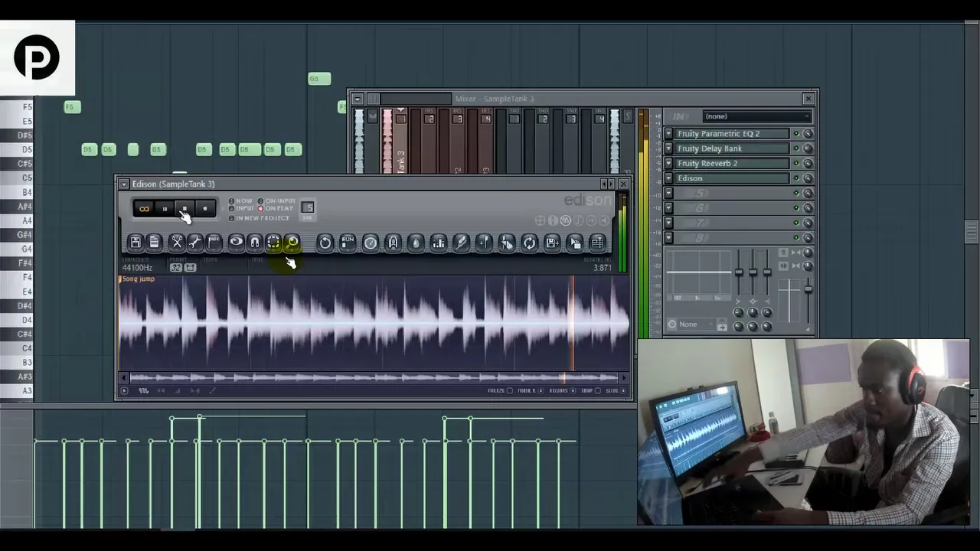This screenshot has height=551, width=980.
Task: Open the dashed-square Select menu in Edison
Action: click(x=273, y=243)
